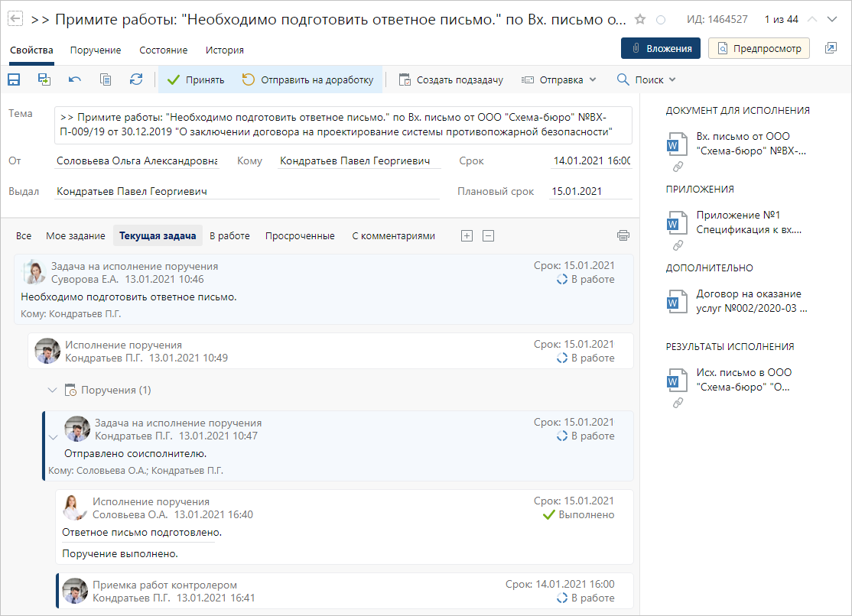
Task: Toggle the round flag circle next to the star
Action: pos(661,19)
